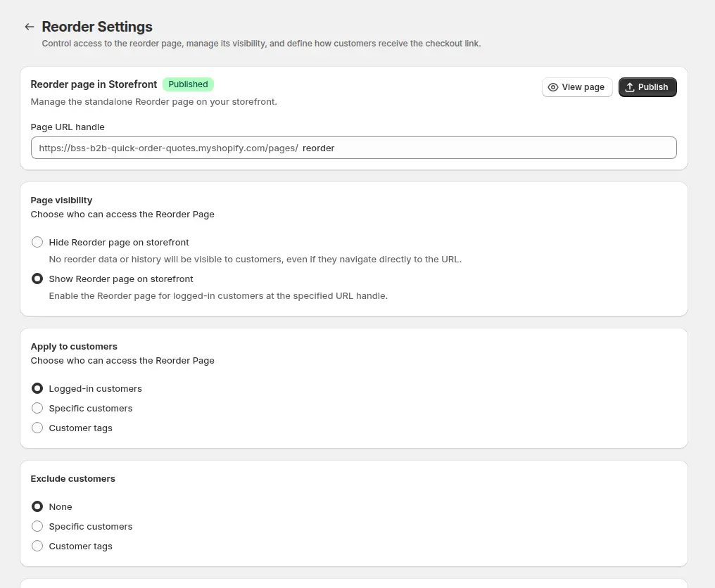The height and width of the screenshot is (588, 715).
Task: Click the Reorder page in Storefront heading
Action: (x=94, y=84)
